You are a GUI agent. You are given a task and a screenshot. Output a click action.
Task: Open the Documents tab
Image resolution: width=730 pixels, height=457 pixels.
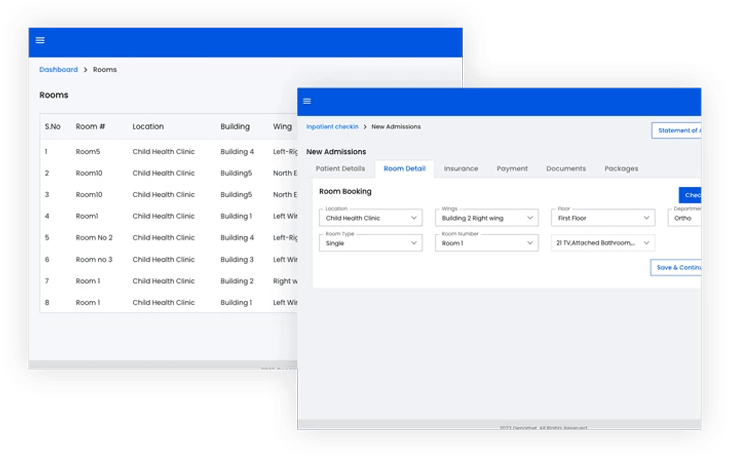(566, 169)
